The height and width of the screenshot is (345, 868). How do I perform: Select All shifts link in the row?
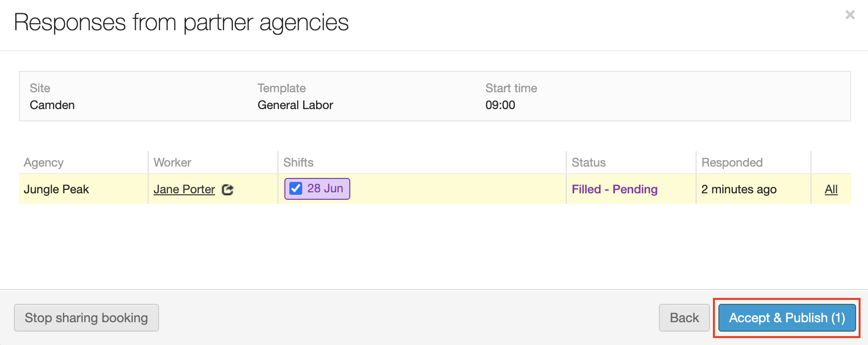pos(831,189)
